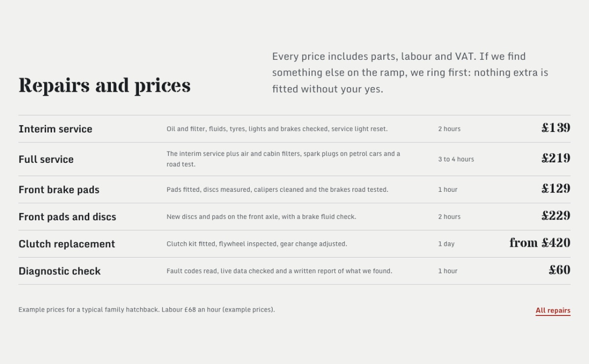The width and height of the screenshot is (589, 364).
Task: Click the Full service heading
Action: click(x=46, y=159)
